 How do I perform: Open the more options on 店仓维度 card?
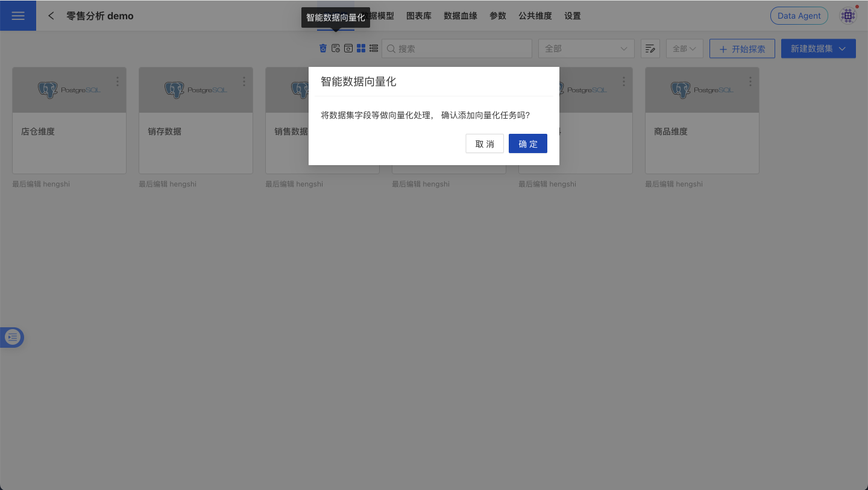tap(118, 81)
